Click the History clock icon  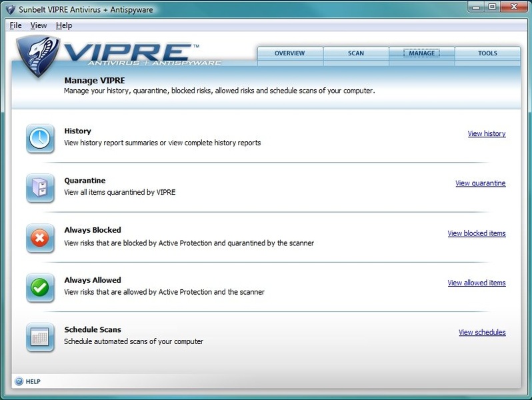click(x=40, y=138)
